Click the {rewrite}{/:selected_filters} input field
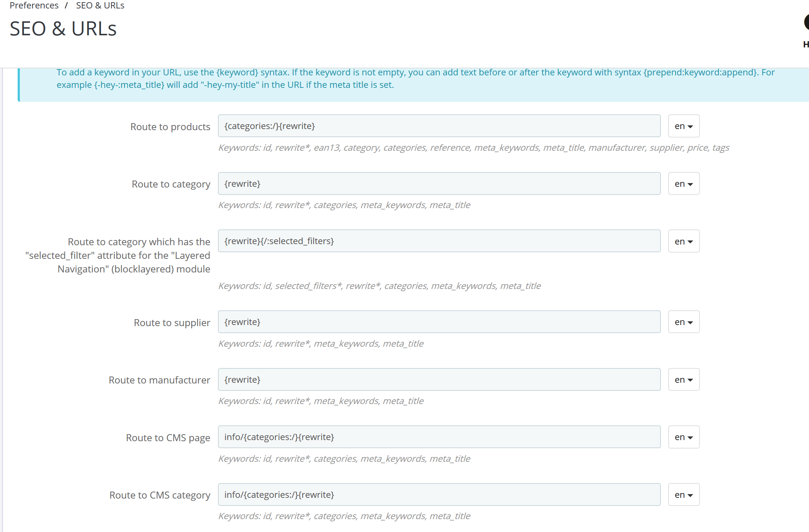 point(439,241)
